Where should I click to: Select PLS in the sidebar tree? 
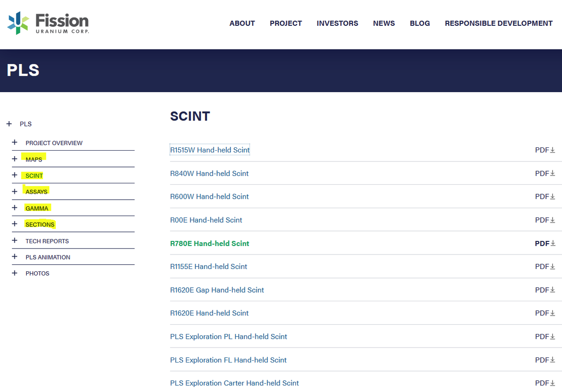tap(26, 124)
